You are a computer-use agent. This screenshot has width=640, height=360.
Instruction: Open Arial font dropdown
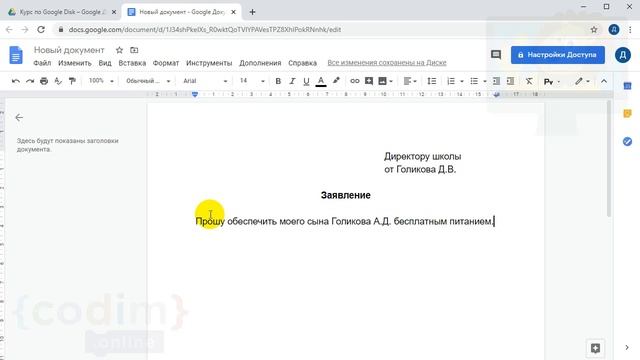point(205,81)
